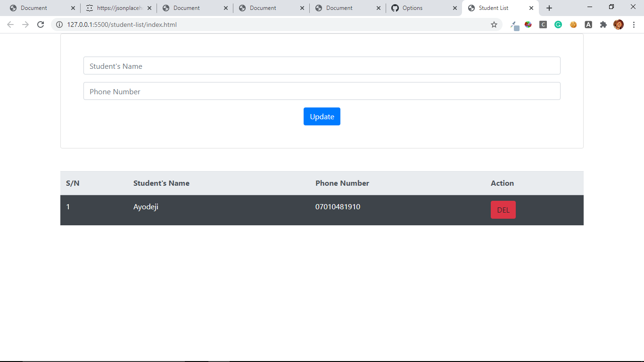Click the S/N column header
644x362 pixels.
(x=73, y=183)
